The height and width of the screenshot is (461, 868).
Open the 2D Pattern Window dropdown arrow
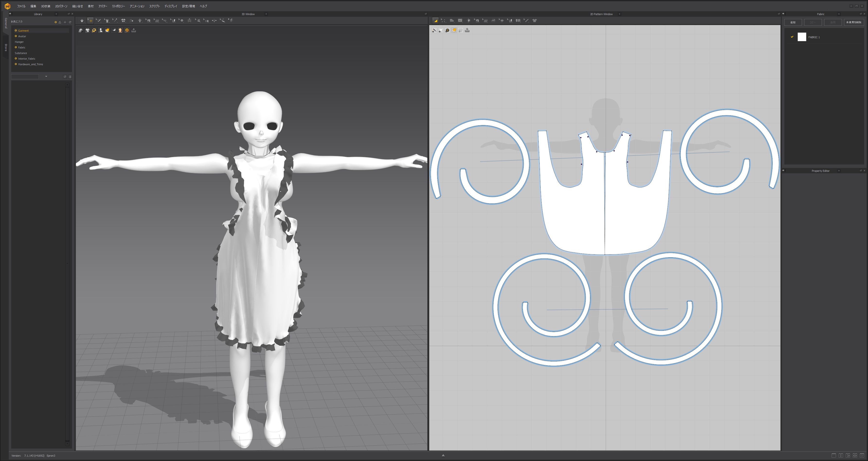click(x=619, y=14)
